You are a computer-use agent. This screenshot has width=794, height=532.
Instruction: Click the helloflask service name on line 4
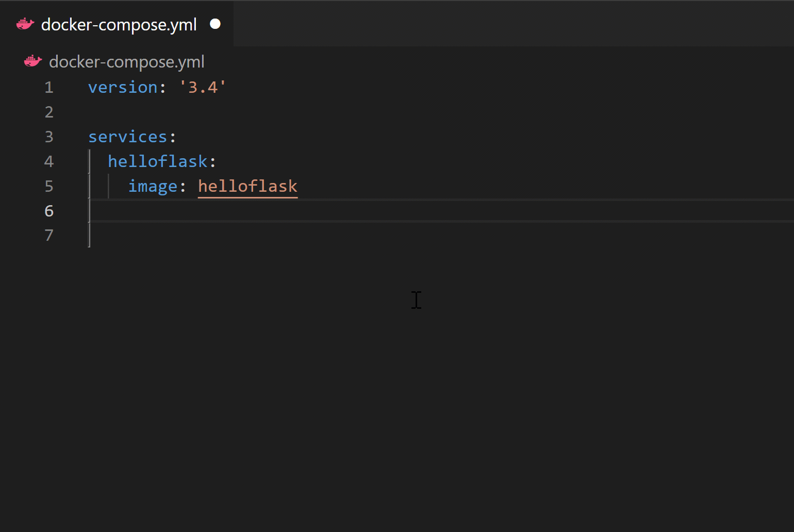coord(157,161)
